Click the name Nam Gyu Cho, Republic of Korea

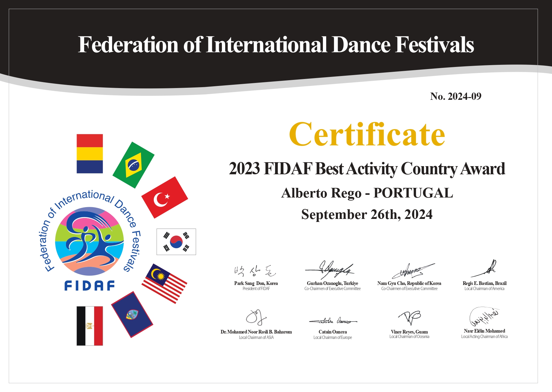(x=409, y=283)
